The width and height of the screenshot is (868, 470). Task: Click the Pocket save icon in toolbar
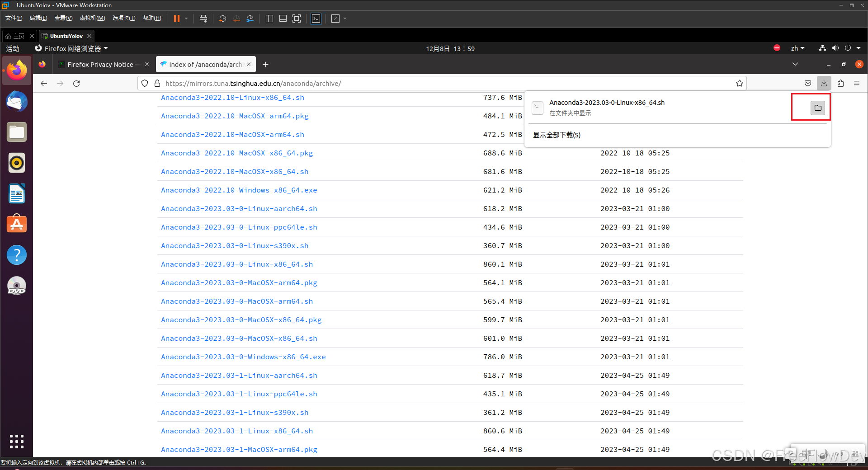click(808, 83)
